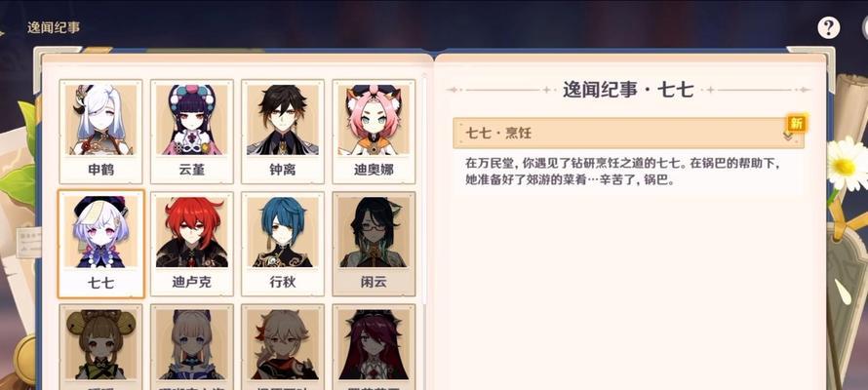
Task: Open the 迪卢克 character portrait
Action: pyautogui.click(x=191, y=244)
